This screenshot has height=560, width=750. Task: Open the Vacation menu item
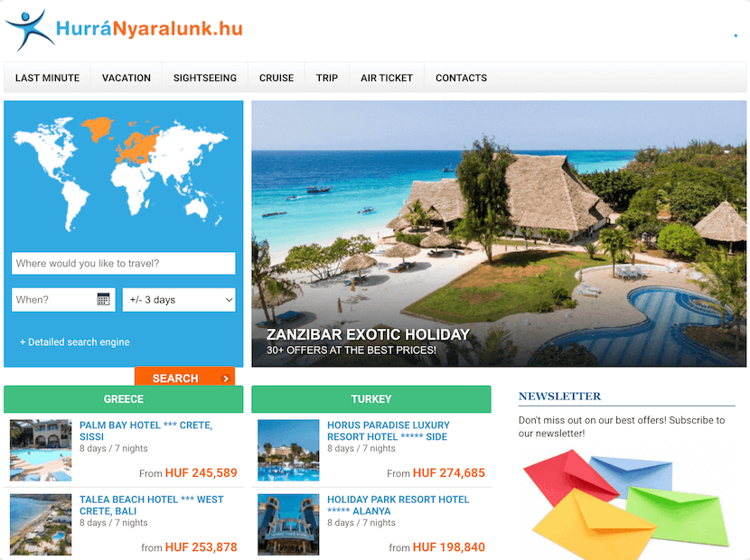127,78
